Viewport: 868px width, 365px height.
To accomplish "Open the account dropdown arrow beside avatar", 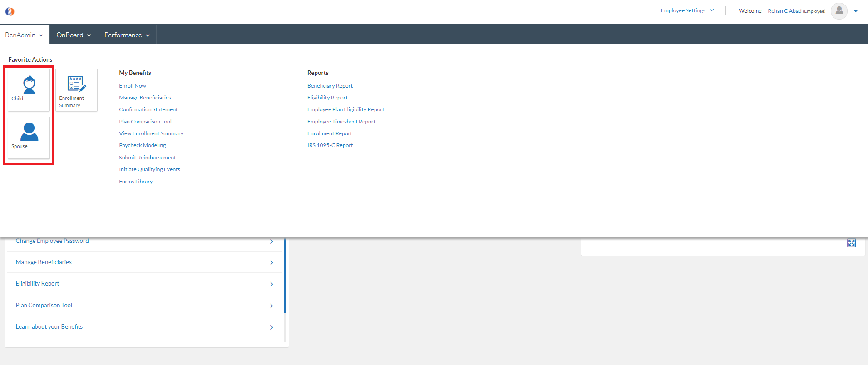I will [x=856, y=11].
